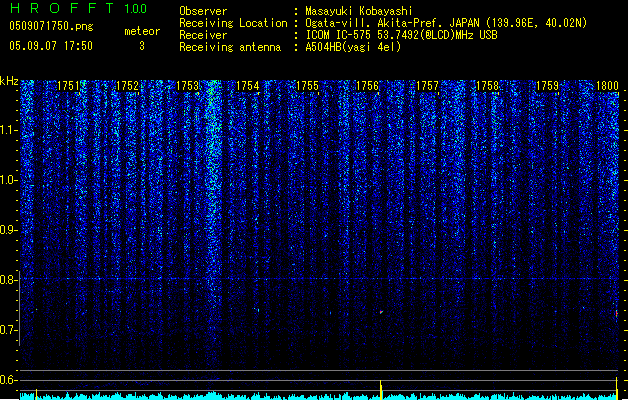
Task: Click the Ogata-vill. Akita-Pref. JAPAN location text
Action: pos(446,23)
